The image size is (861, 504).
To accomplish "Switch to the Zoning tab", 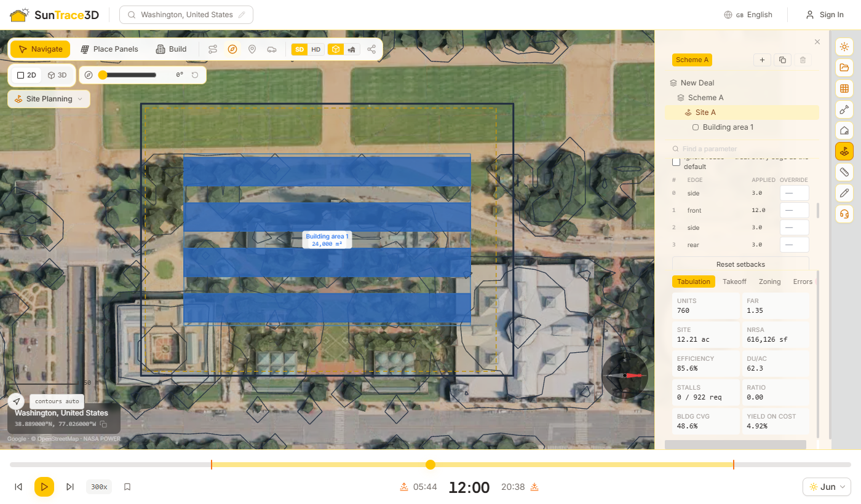I will click(x=769, y=282).
